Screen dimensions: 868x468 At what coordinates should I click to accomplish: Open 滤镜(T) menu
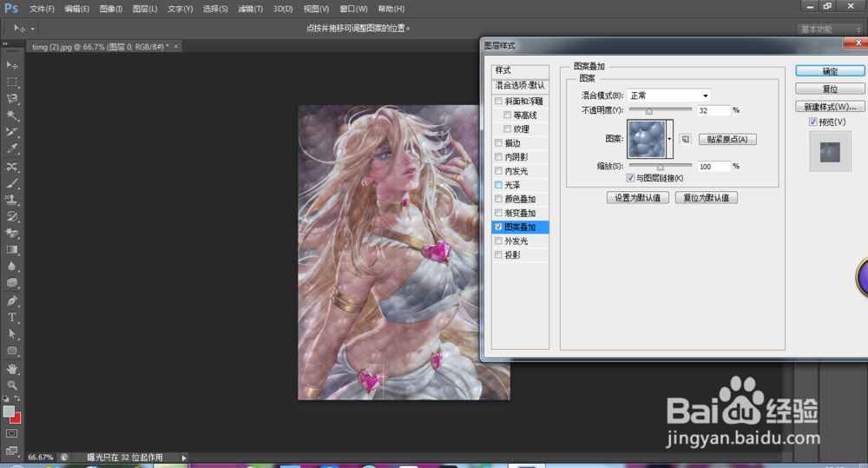[250, 9]
